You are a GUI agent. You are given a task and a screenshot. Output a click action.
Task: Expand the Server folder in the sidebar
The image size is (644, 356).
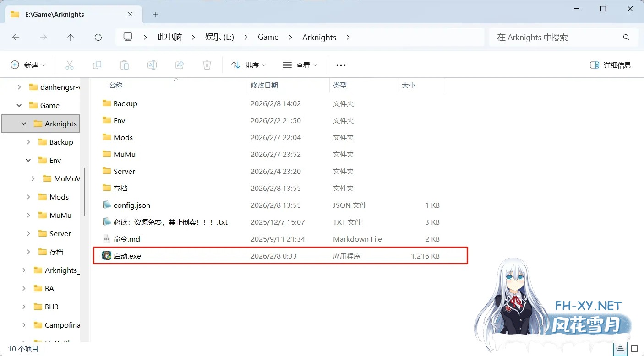(x=27, y=233)
